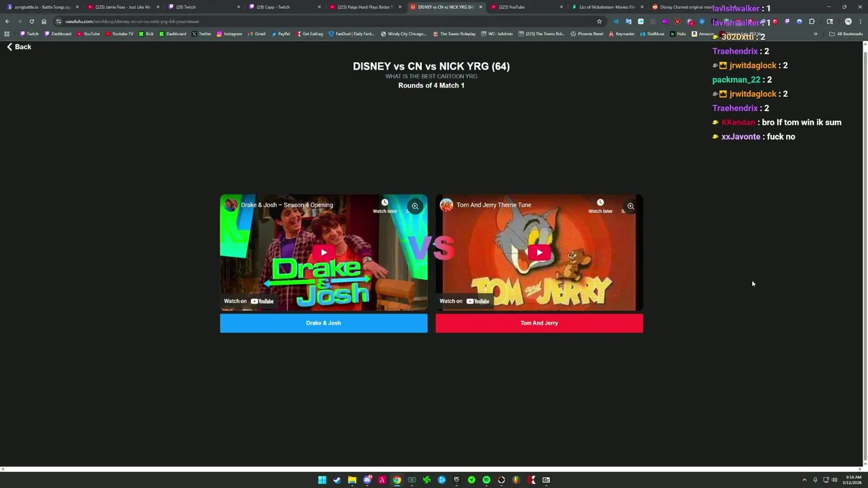
Task: Open the Windows Start menu
Action: click(x=322, y=480)
